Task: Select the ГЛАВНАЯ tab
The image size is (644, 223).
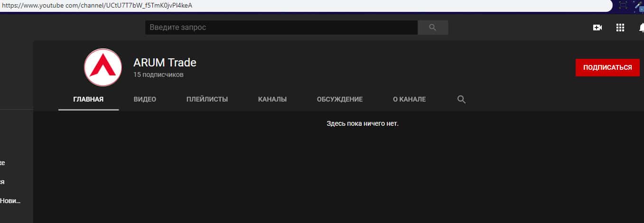Action: [88, 100]
